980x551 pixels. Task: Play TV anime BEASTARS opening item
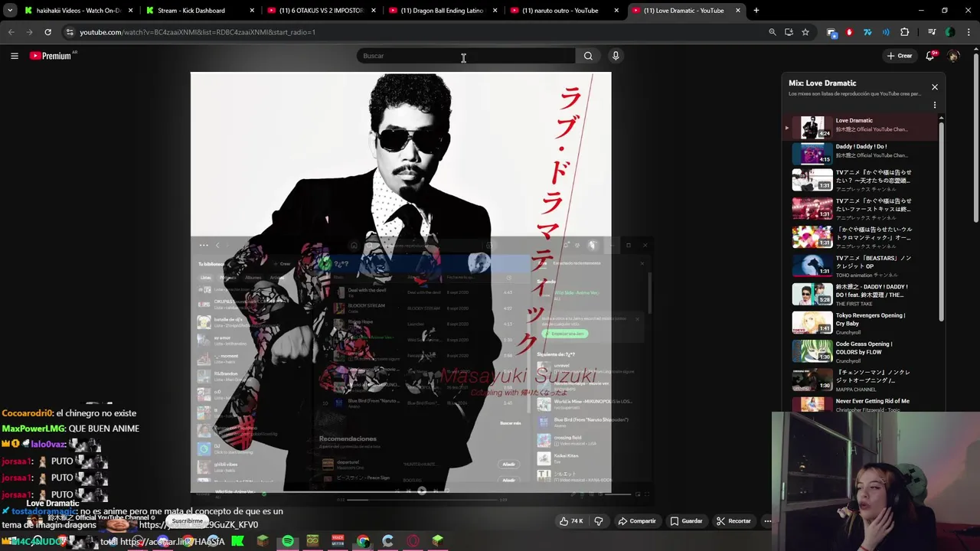pos(861,266)
